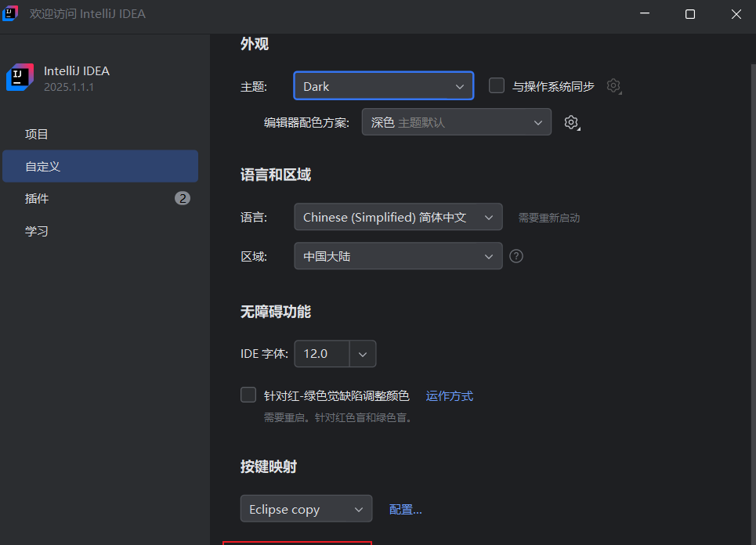Click the 配置... keymap link

(406, 509)
